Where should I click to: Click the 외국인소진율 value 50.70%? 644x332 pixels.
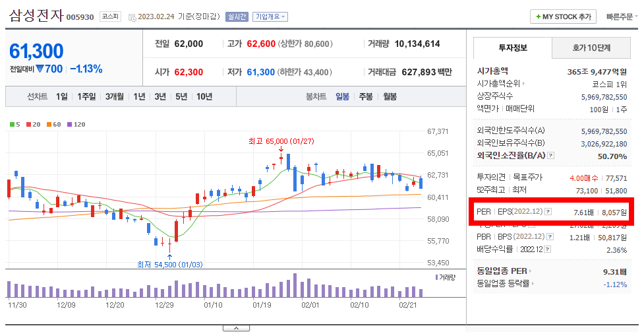tap(612, 156)
